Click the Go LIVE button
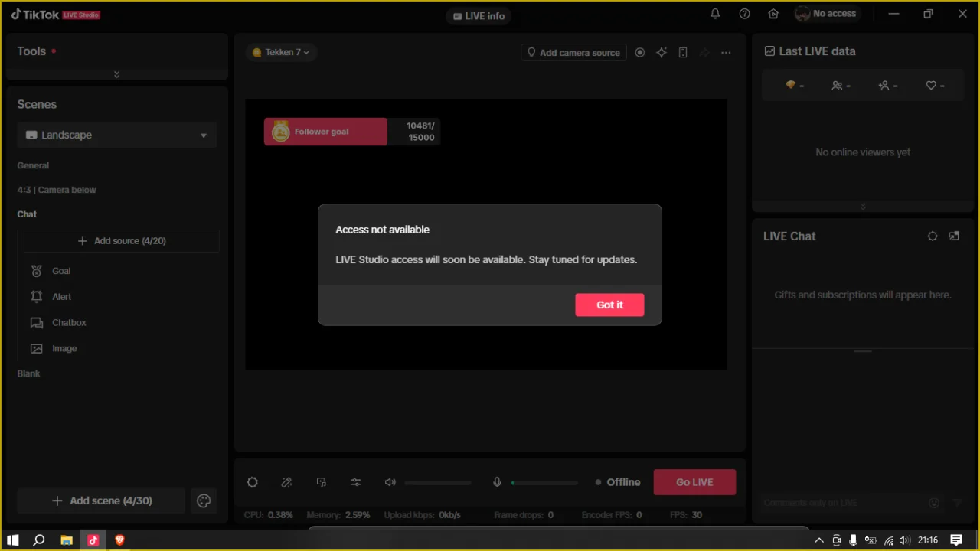The width and height of the screenshot is (980, 551). point(694,482)
